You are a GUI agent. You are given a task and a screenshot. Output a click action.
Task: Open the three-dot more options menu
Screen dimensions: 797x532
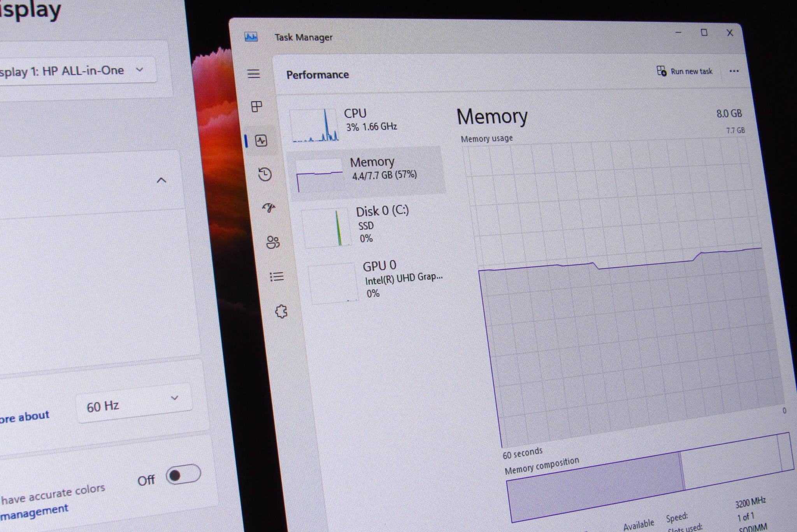(734, 71)
